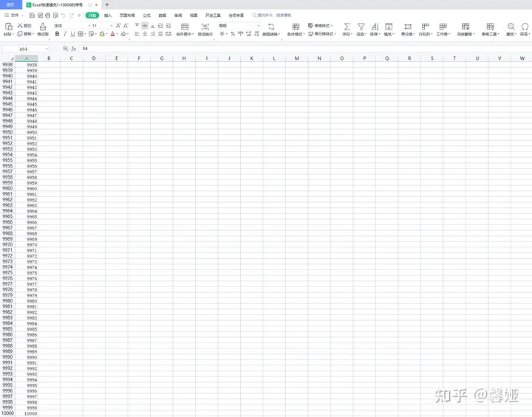Click the AutoSum sigma icon
The height and width of the screenshot is (417, 532).
[x=347, y=27]
